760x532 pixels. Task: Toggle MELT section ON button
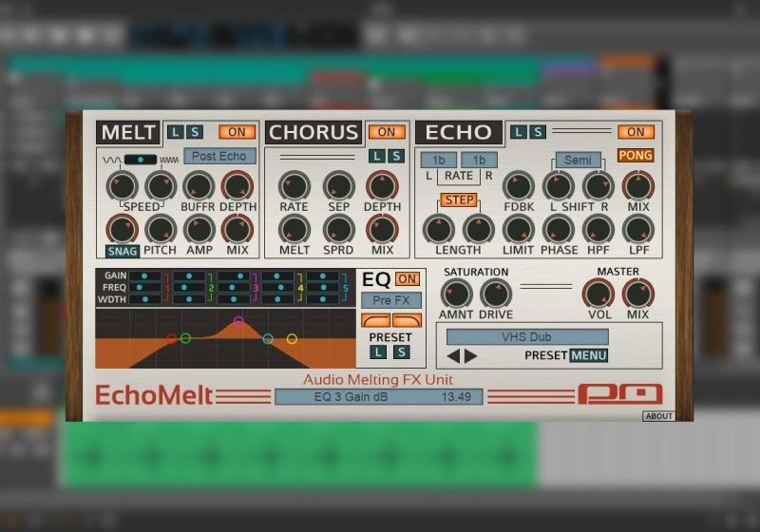click(237, 132)
